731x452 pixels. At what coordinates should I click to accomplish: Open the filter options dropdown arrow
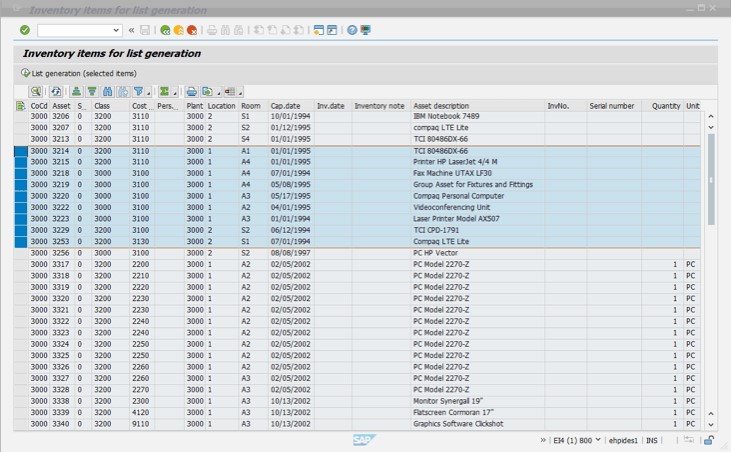(148, 93)
